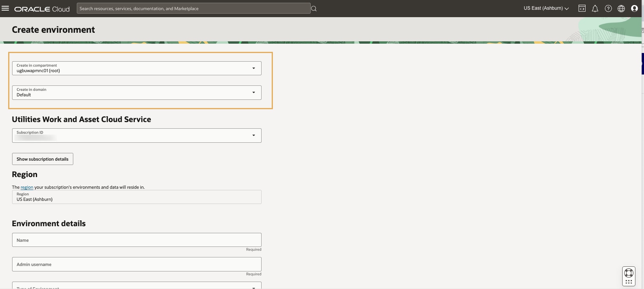Click the Show subscription details button
The width and height of the screenshot is (644, 289).
pyautogui.click(x=42, y=159)
